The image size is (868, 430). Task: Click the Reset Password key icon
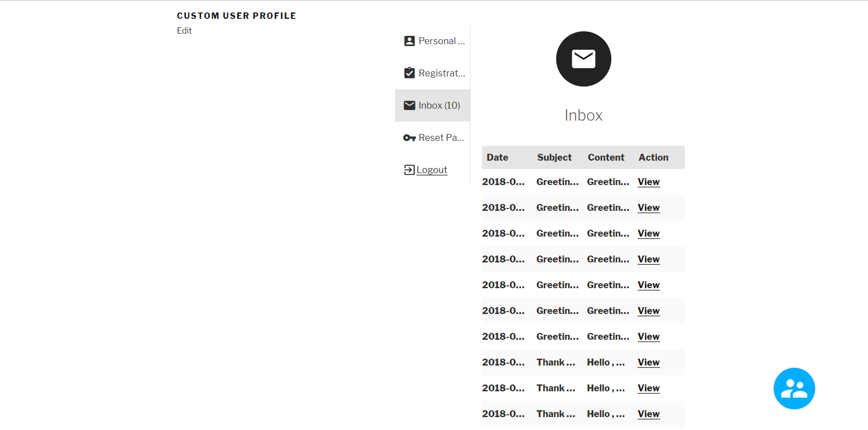tap(409, 138)
